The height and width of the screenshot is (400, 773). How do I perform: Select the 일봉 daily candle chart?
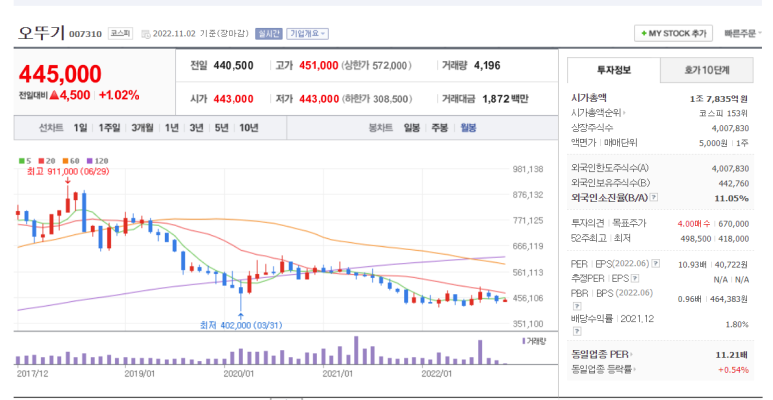(x=412, y=128)
